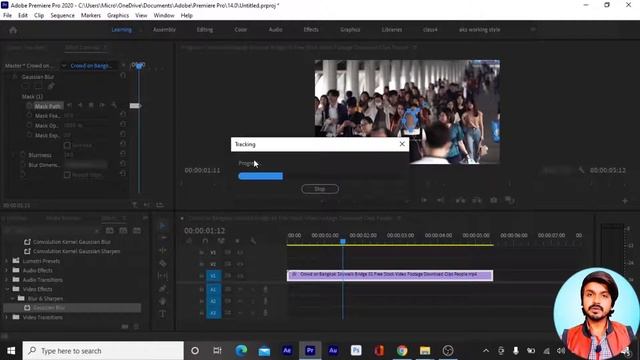Collapse the Blur & Sharpen folder
Viewport: 640px width, 360px height.
pyautogui.click(x=12, y=298)
